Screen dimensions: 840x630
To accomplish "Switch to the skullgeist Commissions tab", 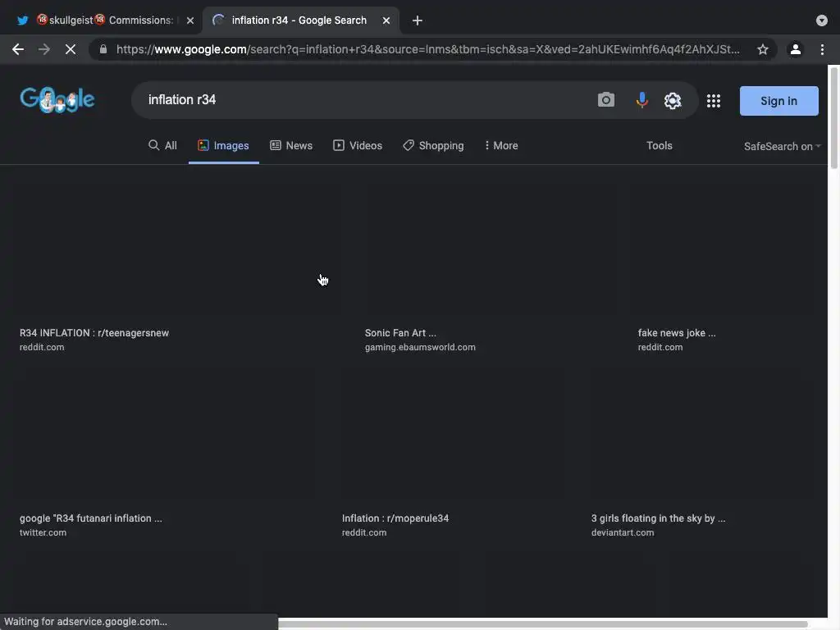I will [104, 21].
